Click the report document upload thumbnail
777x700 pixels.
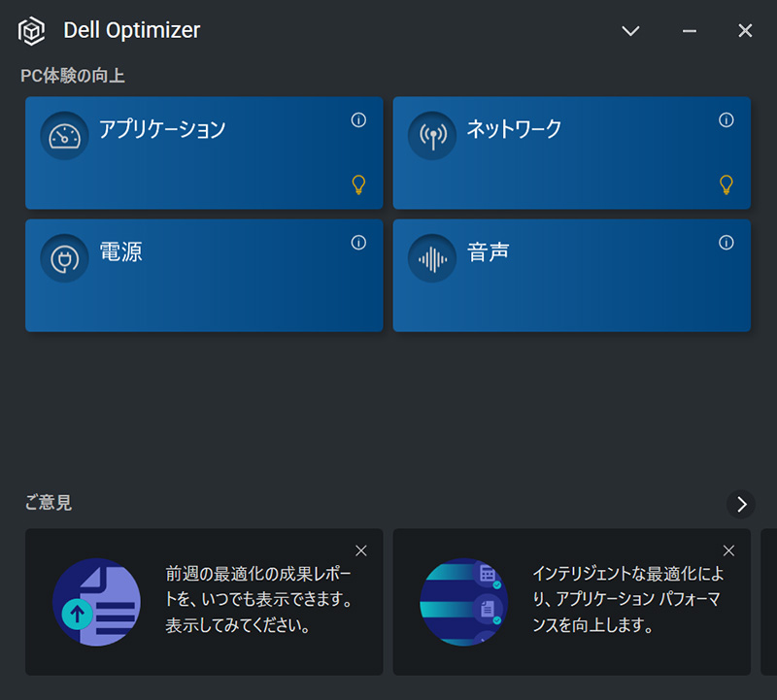coord(96,602)
